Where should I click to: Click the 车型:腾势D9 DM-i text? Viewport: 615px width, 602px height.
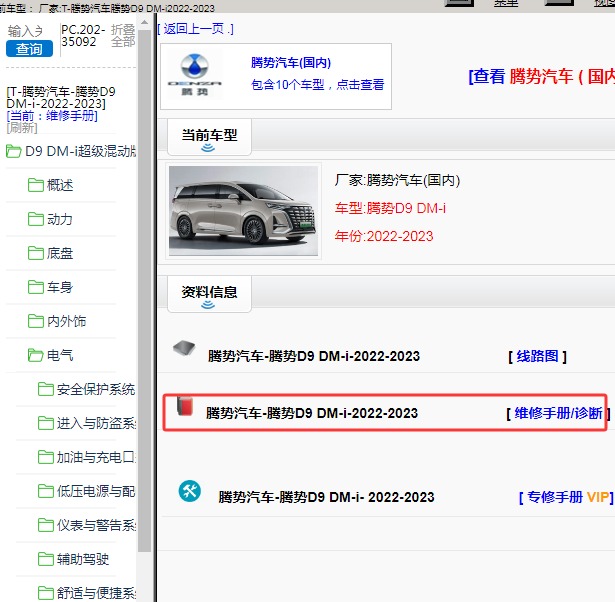tap(390, 208)
